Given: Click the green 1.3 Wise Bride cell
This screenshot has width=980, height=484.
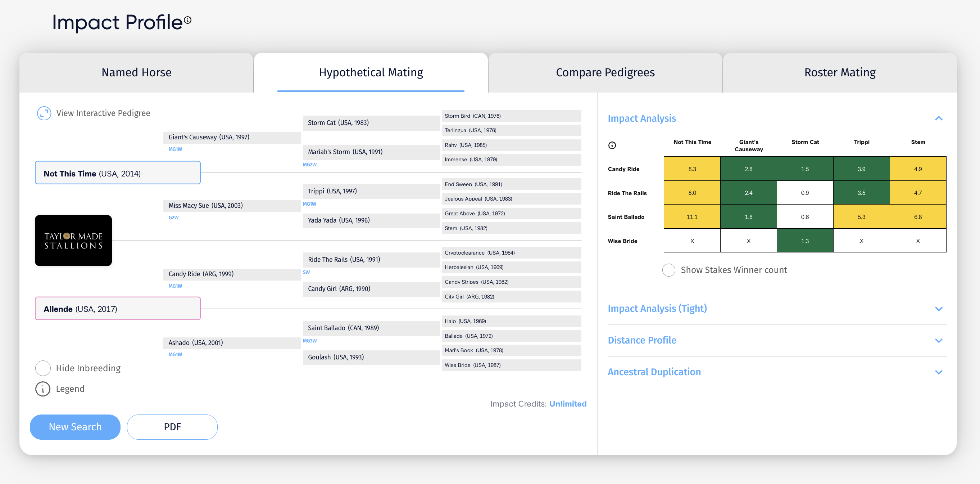Looking at the screenshot, I should pyautogui.click(x=805, y=241).
